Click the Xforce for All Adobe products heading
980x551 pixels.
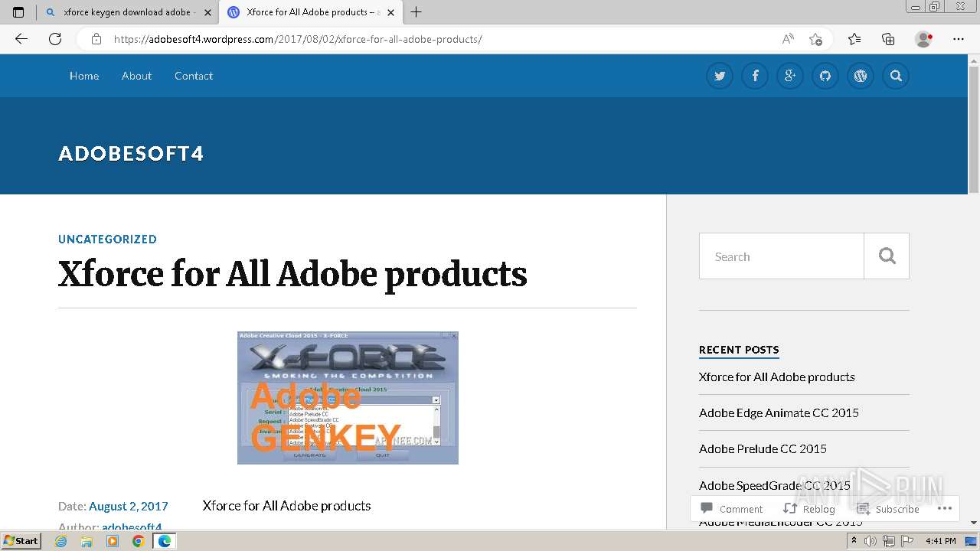pos(292,274)
